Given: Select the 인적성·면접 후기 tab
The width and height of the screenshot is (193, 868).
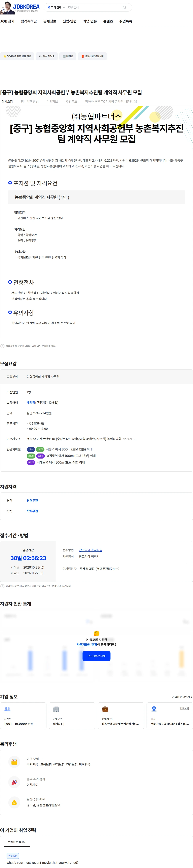Looking at the screenshot, I should click(17, 842).
